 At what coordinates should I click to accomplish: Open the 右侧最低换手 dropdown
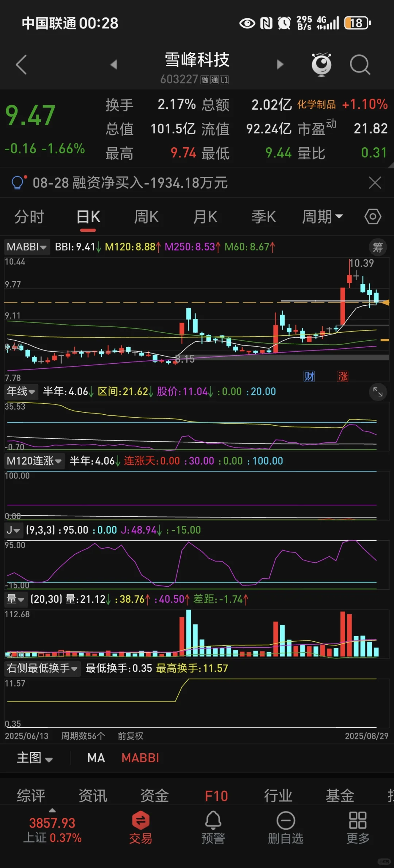tap(42, 668)
